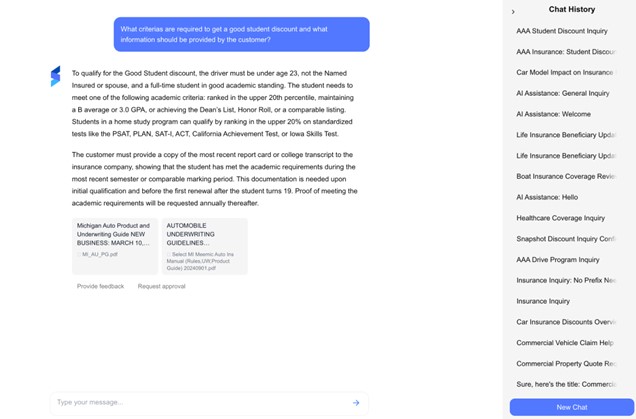Click the Provide feedback link

click(x=101, y=286)
